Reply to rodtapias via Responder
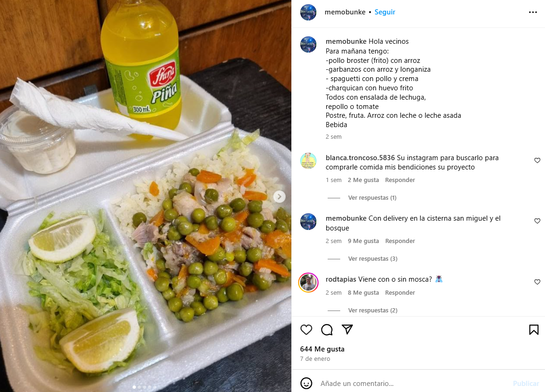The width and height of the screenshot is (545, 392). (x=400, y=292)
